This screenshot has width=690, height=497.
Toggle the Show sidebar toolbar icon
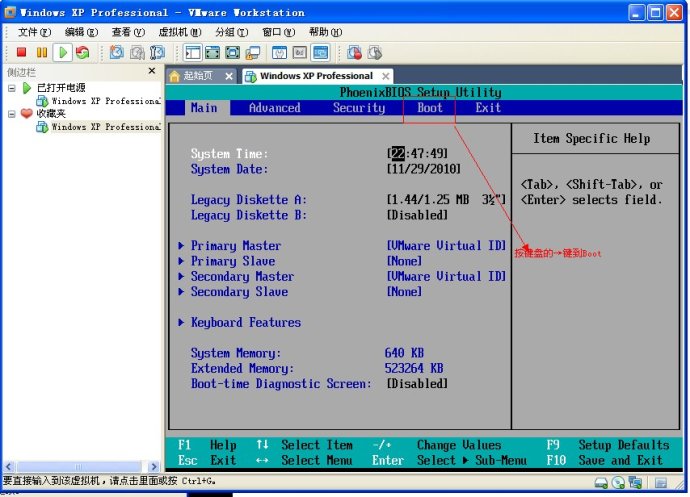(193, 52)
